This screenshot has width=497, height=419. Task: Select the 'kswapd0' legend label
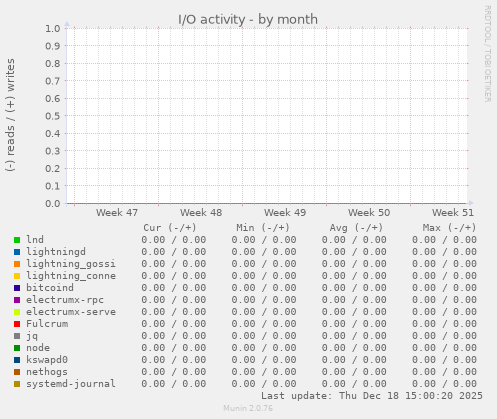pyautogui.click(x=47, y=360)
